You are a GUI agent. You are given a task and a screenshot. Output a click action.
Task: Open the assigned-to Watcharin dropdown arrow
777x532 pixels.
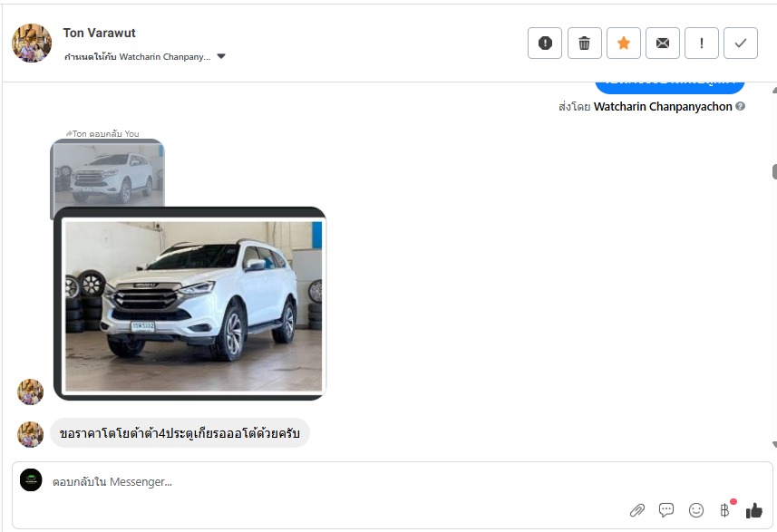point(221,56)
